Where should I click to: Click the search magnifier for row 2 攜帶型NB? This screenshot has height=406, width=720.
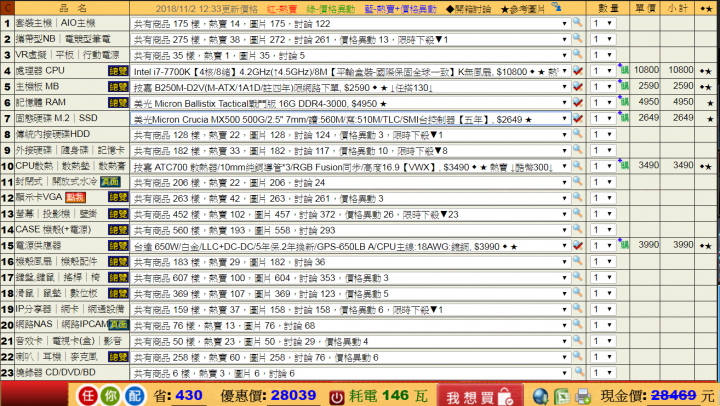(577, 38)
